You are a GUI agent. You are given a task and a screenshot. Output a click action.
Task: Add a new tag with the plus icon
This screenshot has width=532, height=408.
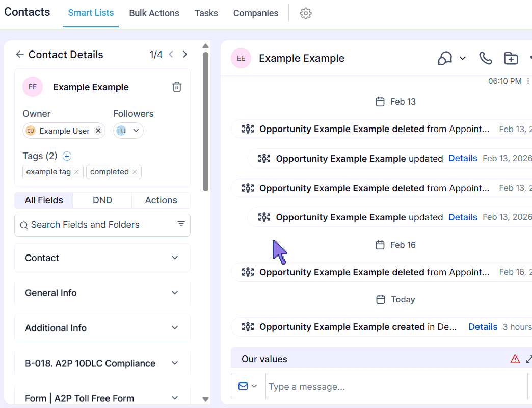[67, 156]
